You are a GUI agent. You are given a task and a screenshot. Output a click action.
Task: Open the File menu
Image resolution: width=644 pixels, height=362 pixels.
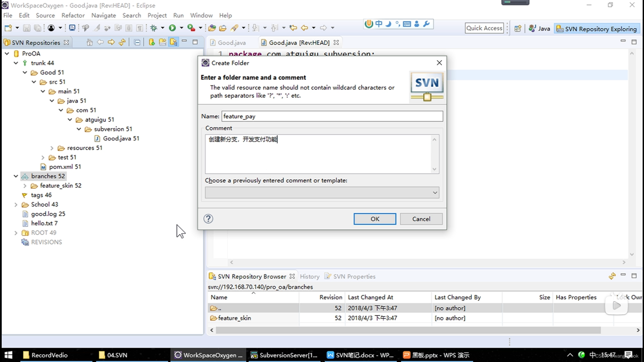pyautogui.click(x=7, y=15)
